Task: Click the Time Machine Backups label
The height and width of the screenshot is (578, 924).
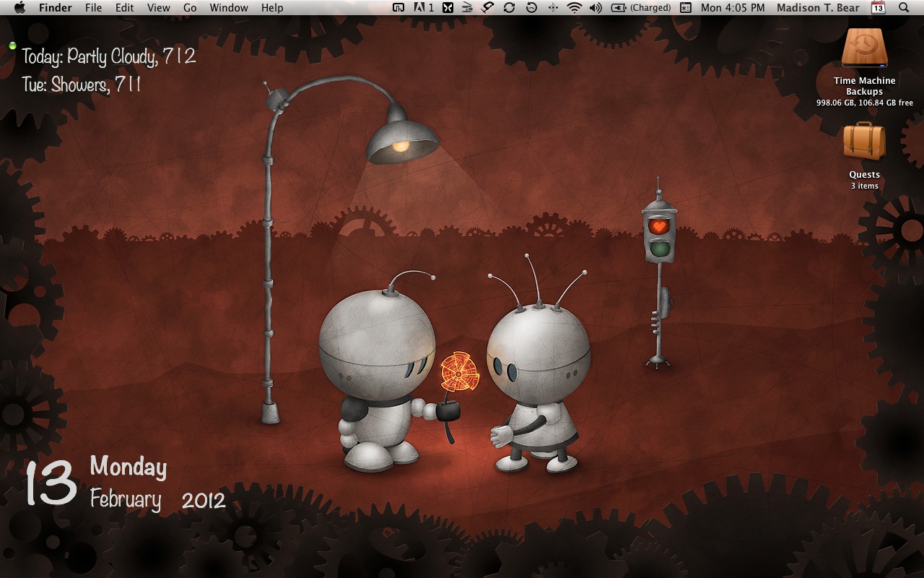Action: click(865, 86)
